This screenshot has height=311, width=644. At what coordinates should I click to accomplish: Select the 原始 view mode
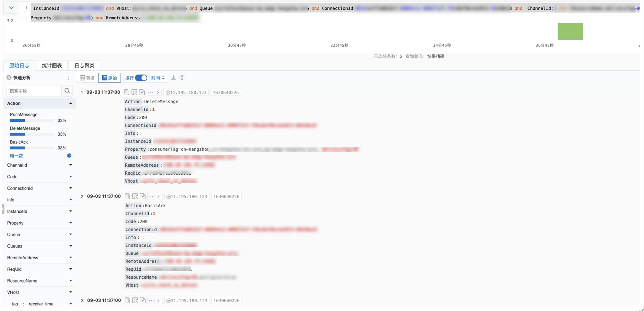pyautogui.click(x=110, y=78)
